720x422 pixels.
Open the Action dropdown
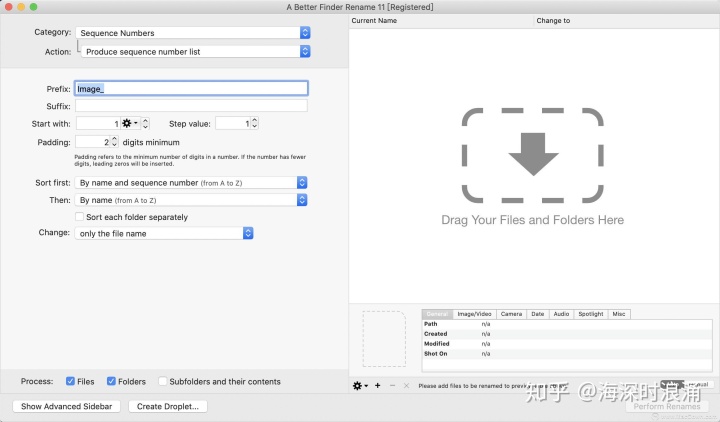coord(196,51)
